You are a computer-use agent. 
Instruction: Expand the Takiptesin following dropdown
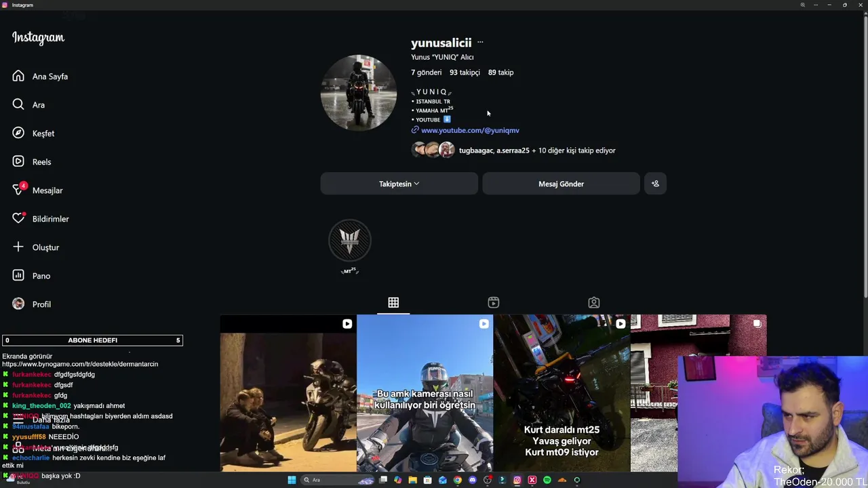coord(399,184)
